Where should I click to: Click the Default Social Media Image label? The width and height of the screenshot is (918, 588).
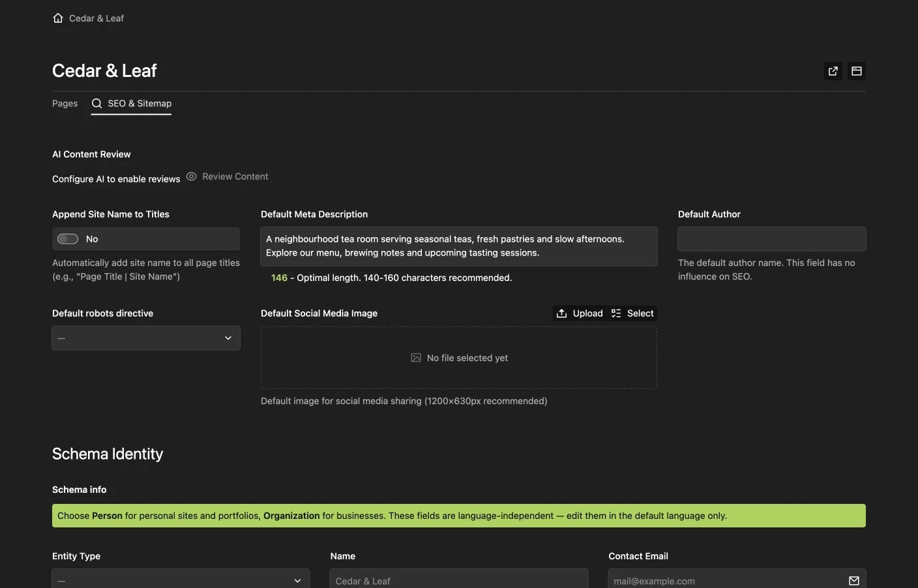pyautogui.click(x=319, y=314)
